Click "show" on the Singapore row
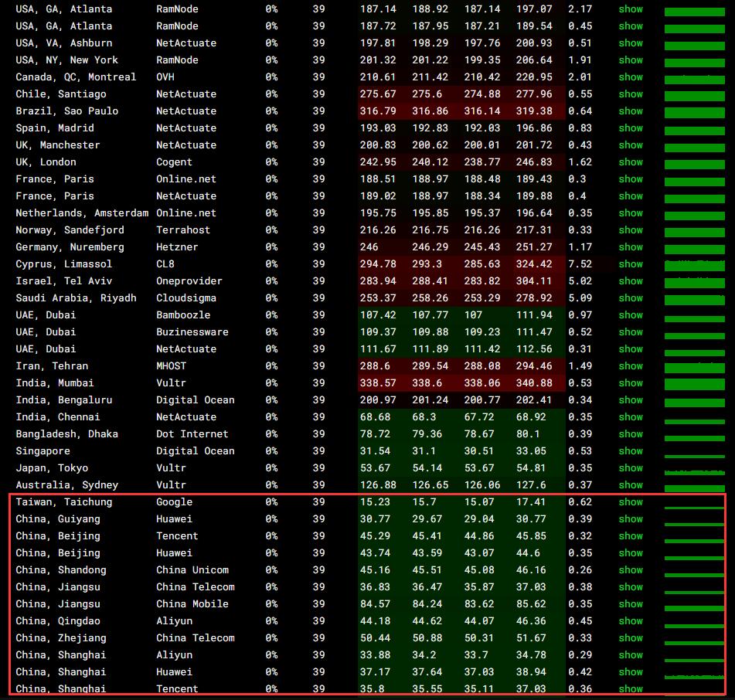The width and height of the screenshot is (735, 700). click(x=631, y=450)
